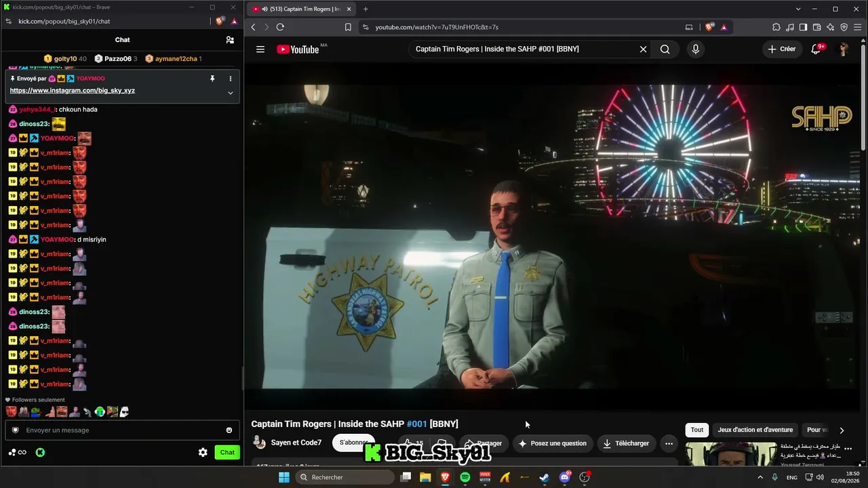Open the YouTube guide hamburger menu
Image resolution: width=868 pixels, height=488 pixels.
[x=260, y=49]
